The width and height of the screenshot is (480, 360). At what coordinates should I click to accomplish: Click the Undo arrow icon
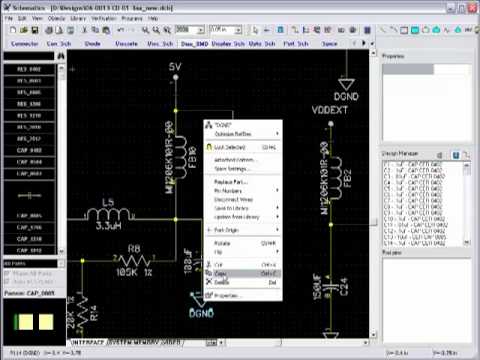coord(120,30)
